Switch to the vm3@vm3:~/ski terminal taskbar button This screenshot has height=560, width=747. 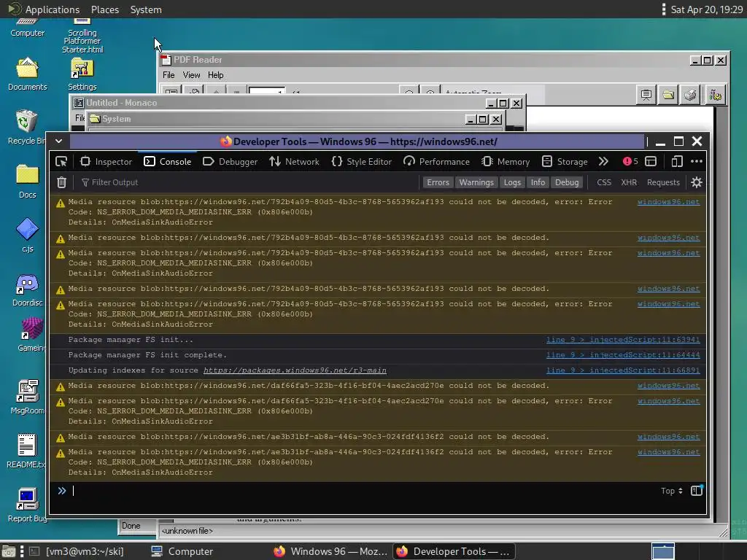click(x=76, y=551)
